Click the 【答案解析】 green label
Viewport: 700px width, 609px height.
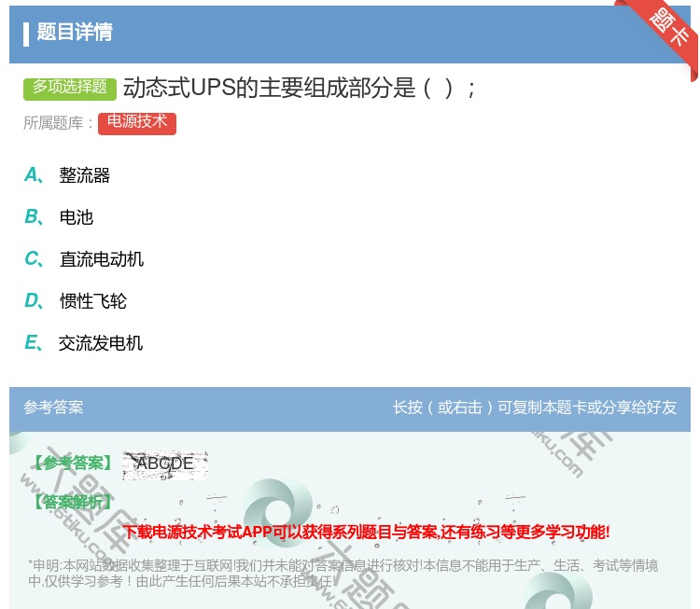coord(73,502)
